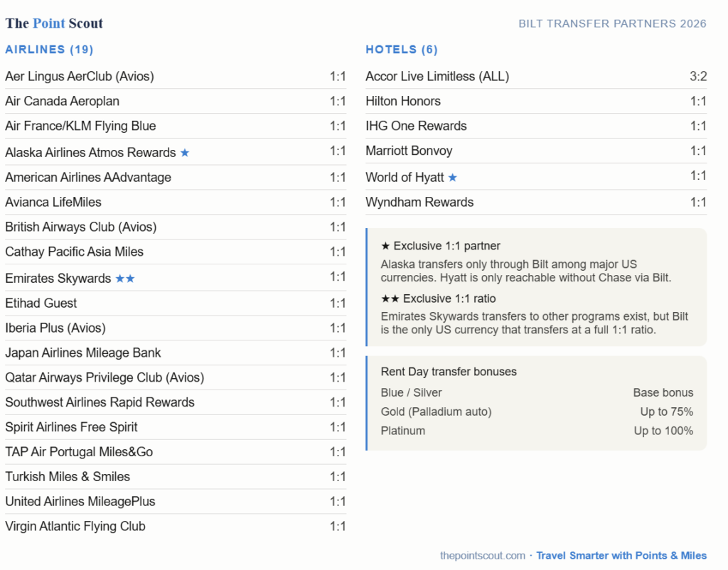
Task: Click 'Blue / Silver' tier label
Action: click(x=411, y=393)
